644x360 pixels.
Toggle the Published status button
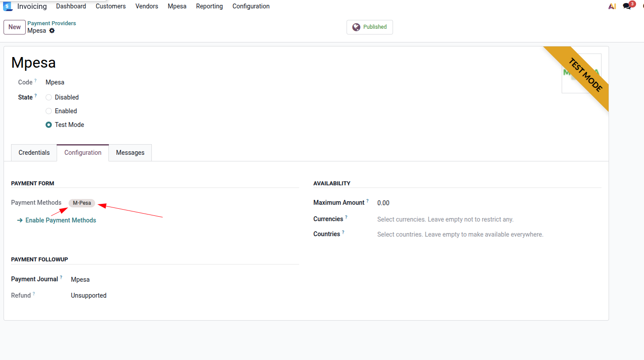370,27
